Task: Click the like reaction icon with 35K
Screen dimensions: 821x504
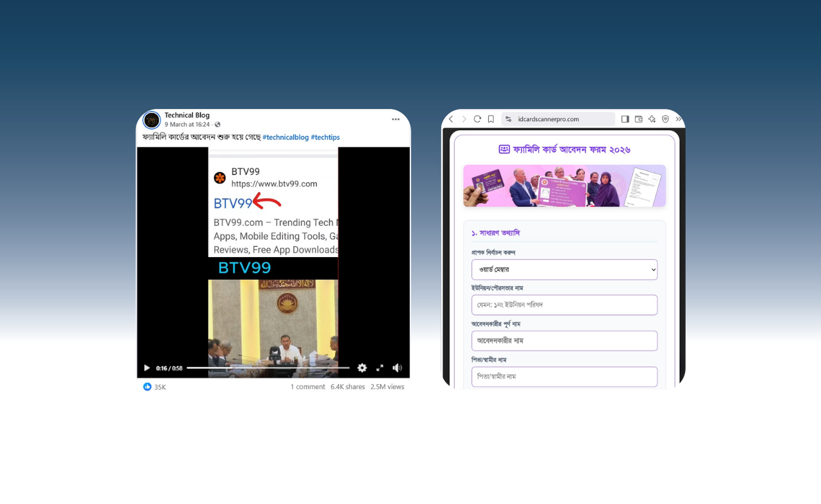Action: tap(148, 387)
